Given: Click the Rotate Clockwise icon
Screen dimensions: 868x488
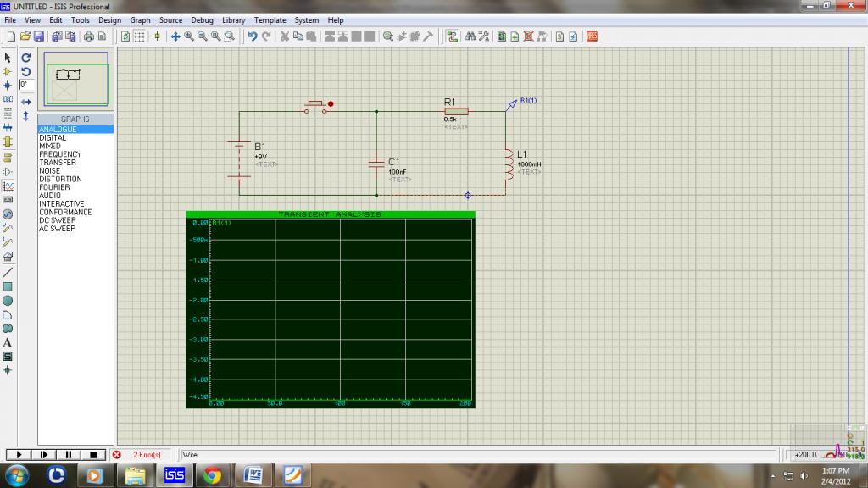Looking at the screenshot, I should click(x=26, y=58).
